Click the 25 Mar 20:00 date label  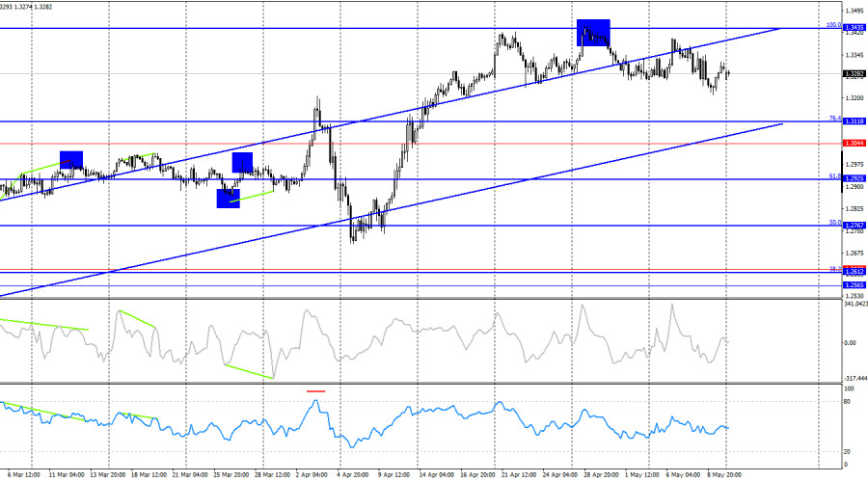tap(231, 475)
